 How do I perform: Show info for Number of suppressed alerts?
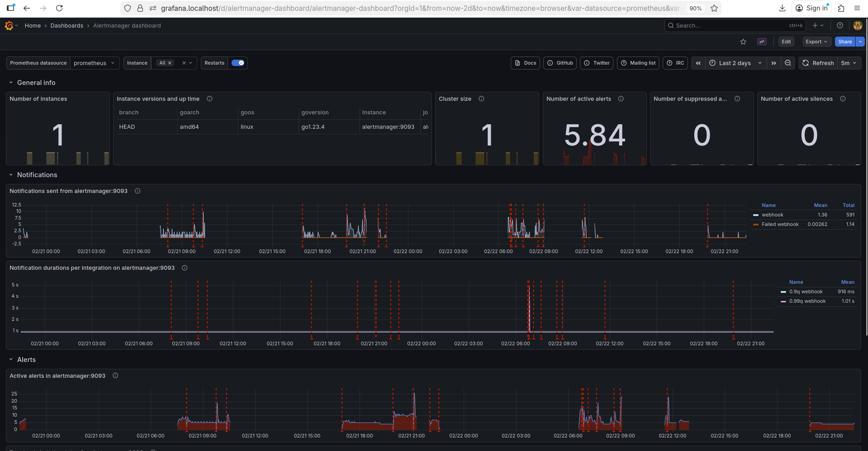coord(737,99)
